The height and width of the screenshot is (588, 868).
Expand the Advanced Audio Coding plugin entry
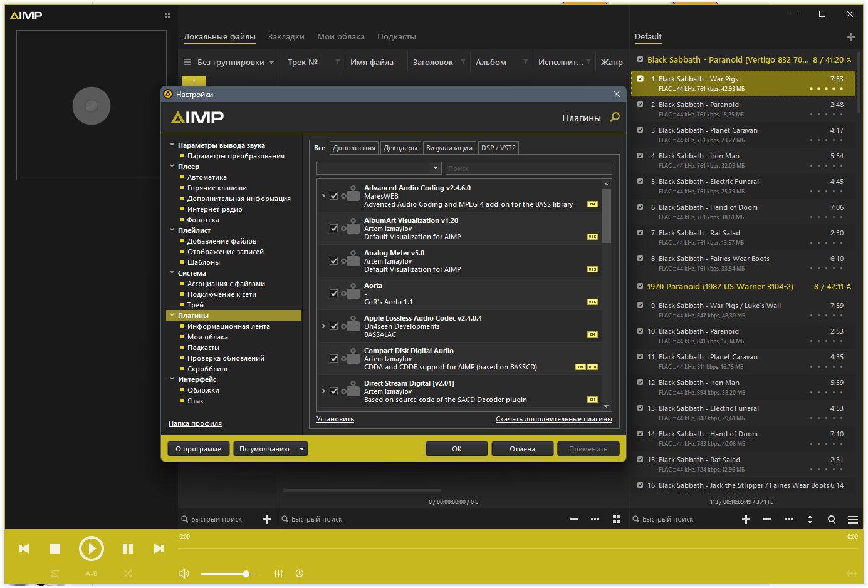click(x=323, y=196)
